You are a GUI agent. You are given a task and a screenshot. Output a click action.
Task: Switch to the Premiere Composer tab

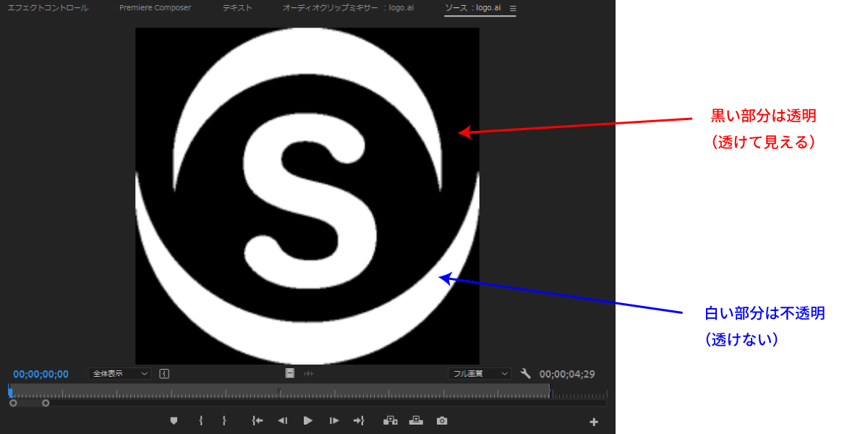click(x=156, y=8)
